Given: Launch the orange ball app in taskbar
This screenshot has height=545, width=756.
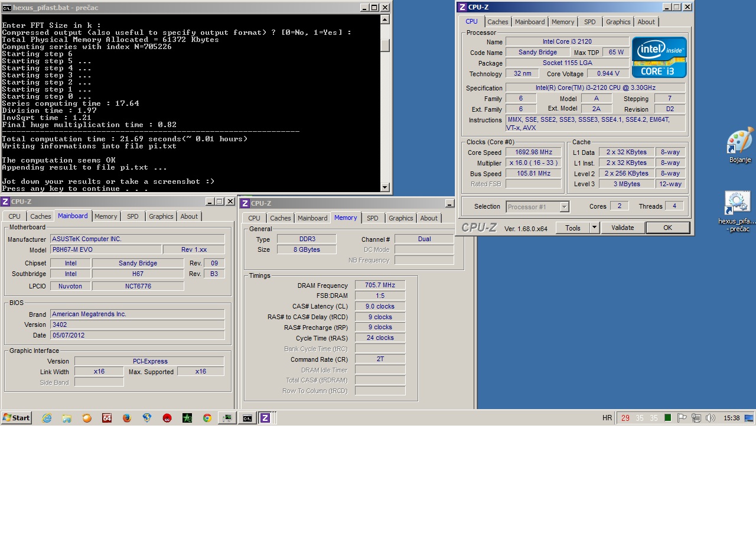Looking at the screenshot, I should (x=87, y=418).
